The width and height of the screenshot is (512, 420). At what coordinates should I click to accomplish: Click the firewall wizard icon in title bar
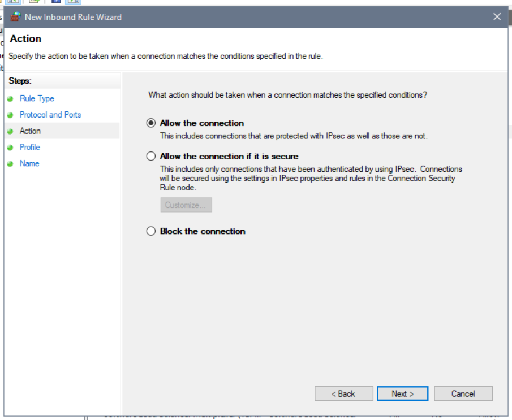point(15,17)
